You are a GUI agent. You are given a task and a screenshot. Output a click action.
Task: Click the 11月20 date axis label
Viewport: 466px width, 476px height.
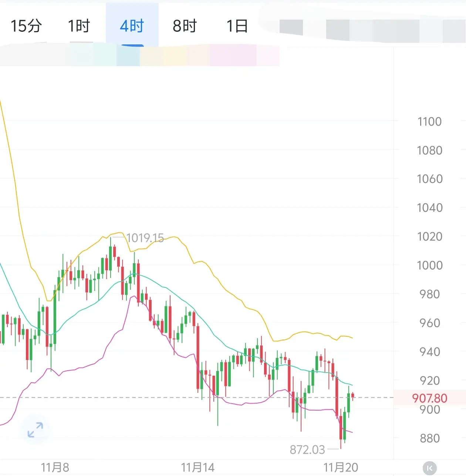coord(341,467)
